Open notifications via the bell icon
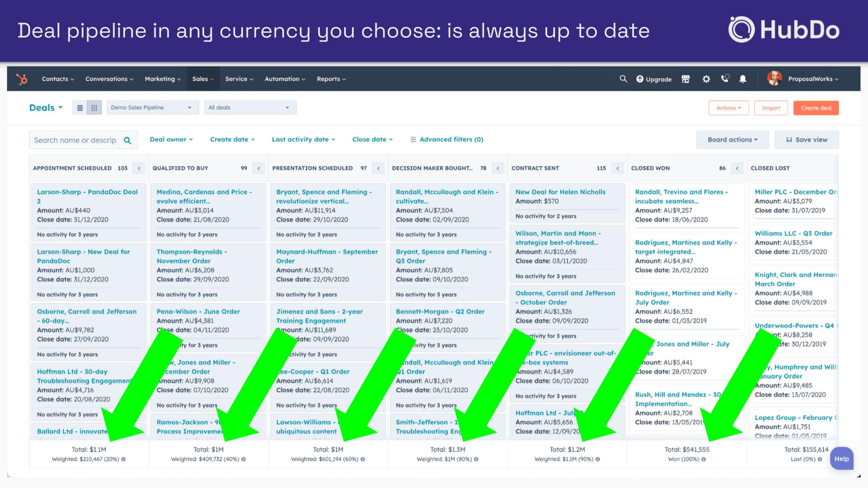The image size is (868, 488). pos(744,79)
